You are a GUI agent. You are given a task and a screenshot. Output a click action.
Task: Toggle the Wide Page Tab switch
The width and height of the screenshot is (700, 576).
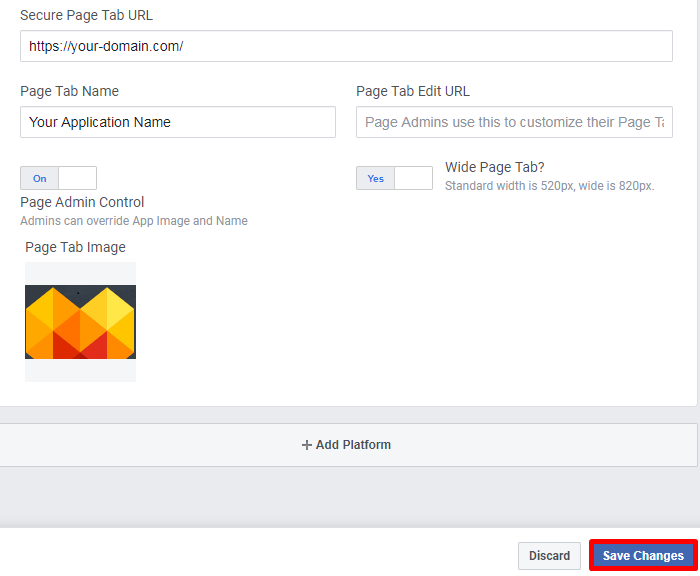(x=394, y=178)
